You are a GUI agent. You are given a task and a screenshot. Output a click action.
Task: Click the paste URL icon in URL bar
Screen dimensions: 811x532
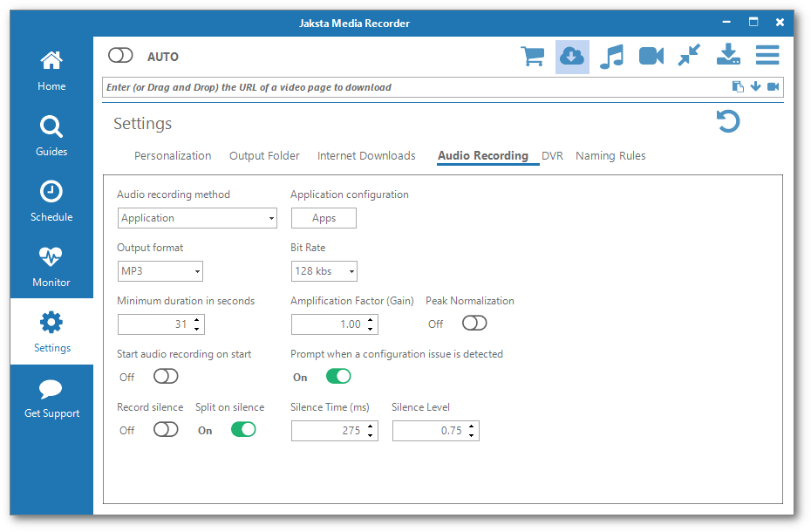[738, 87]
